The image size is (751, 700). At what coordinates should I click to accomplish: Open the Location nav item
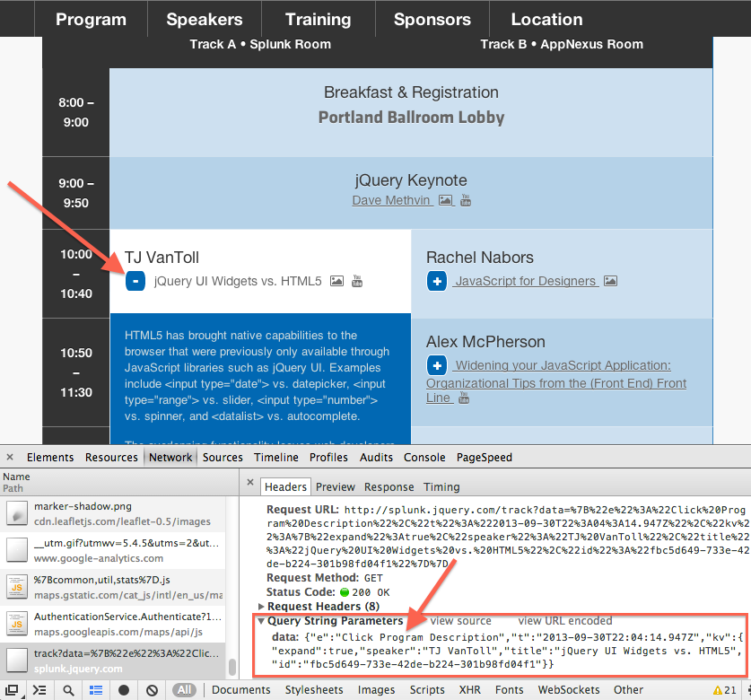click(x=547, y=19)
